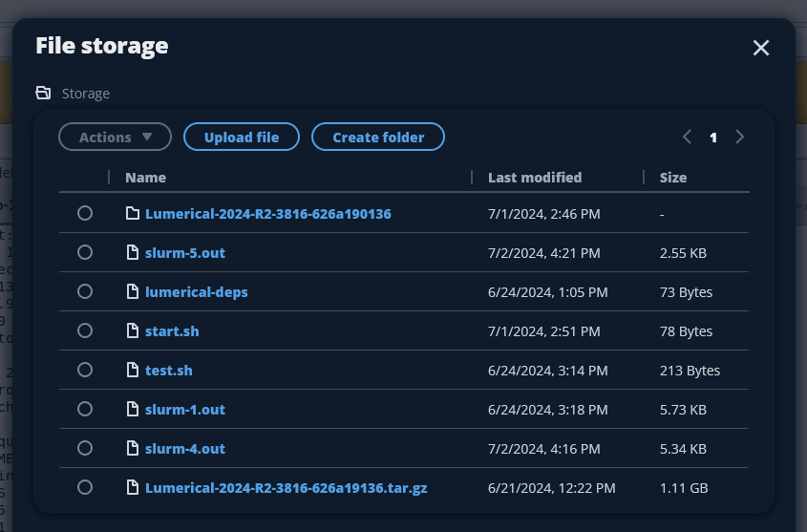Screen dimensions: 807x532
Task: Go to the previous page of files
Action: (687, 137)
